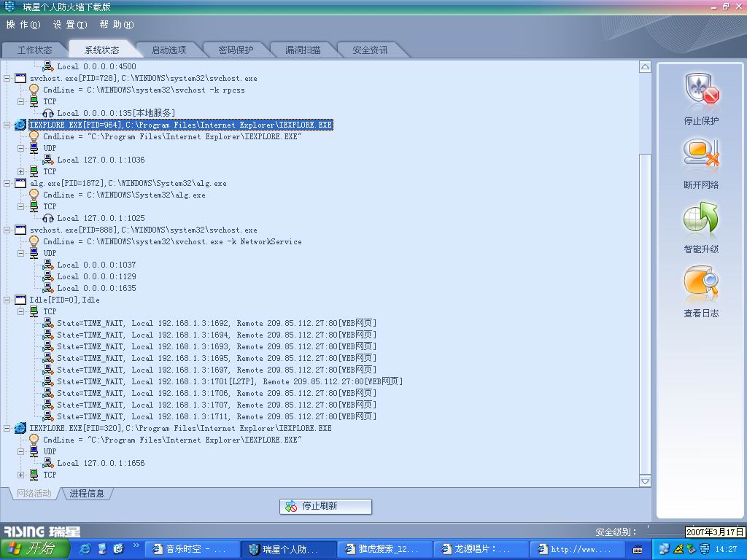Click the Stop Protection (停止保护) shield icon
Viewport: 747px width, 560px height.
pos(701,90)
